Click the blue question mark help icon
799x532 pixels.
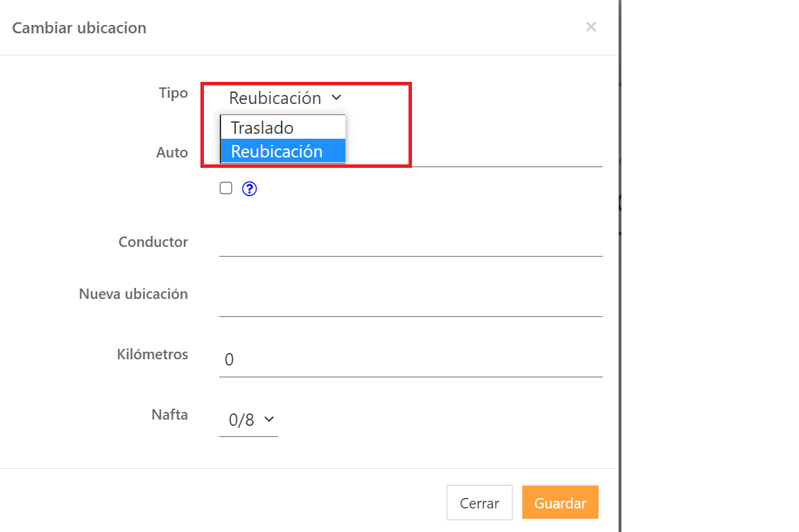[x=250, y=189]
